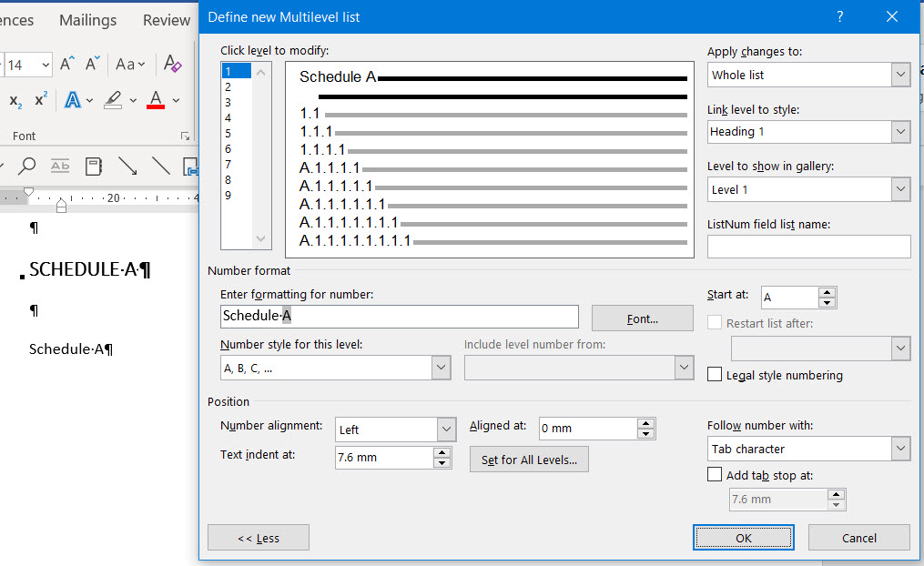Click the Font... button
Image resolution: width=924 pixels, height=566 pixels.
[x=643, y=318]
